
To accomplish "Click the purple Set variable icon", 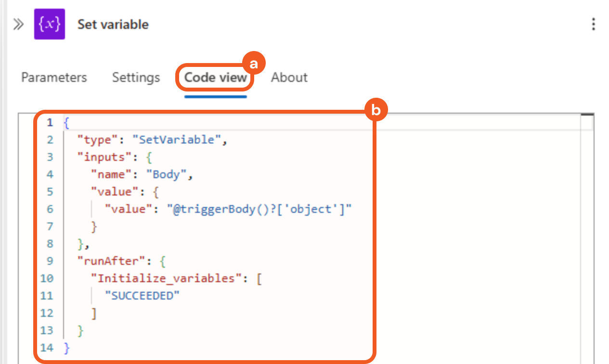I will [49, 25].
